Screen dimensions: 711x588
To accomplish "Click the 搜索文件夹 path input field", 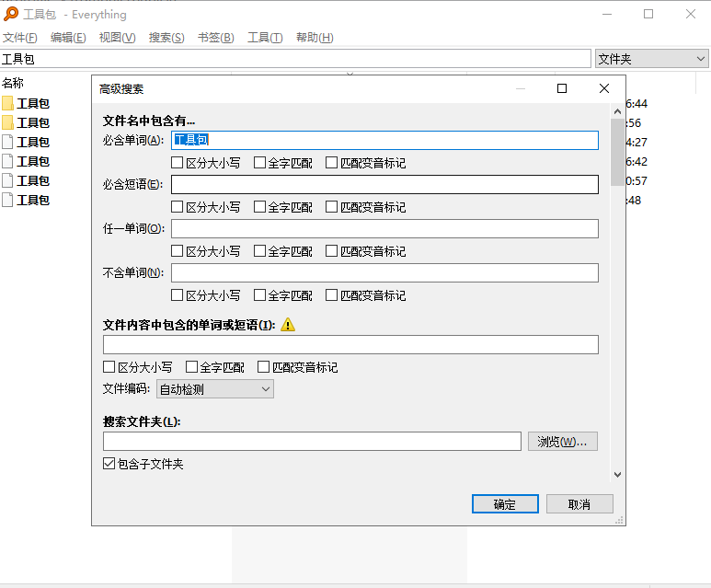I will (312, 442).
